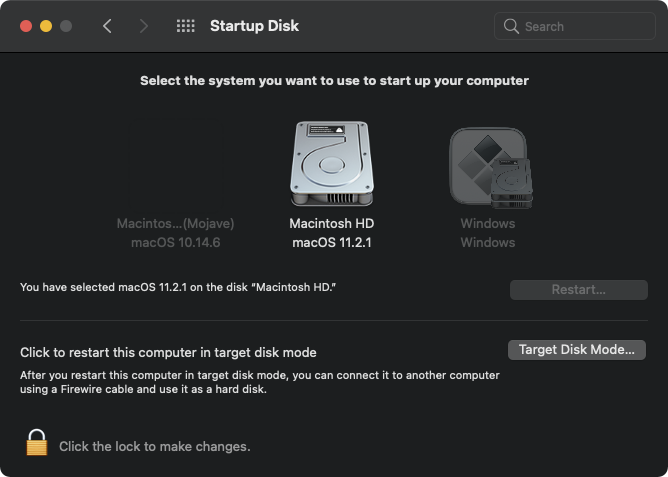
Task: Go back to previous preference pane
Action: 107,26
